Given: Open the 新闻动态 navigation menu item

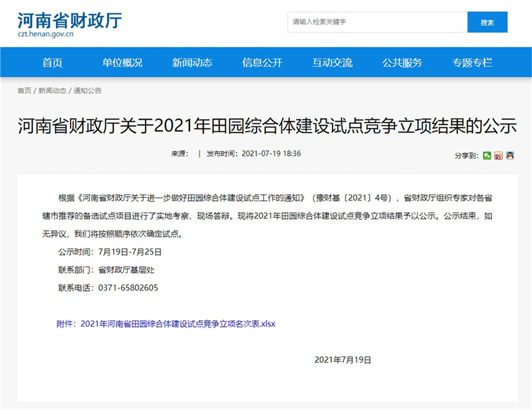Looking at the screenshot, I should pyautogui.click(x=192, y=63).
